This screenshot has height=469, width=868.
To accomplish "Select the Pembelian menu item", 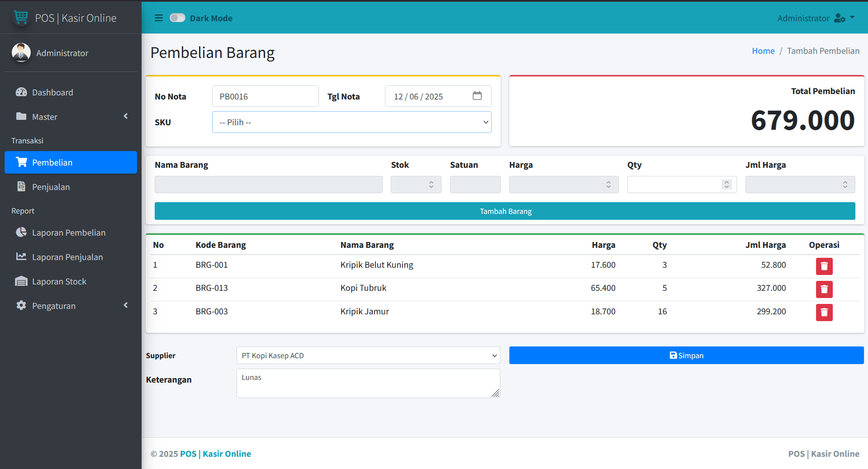I will click(x=71, y=162).
